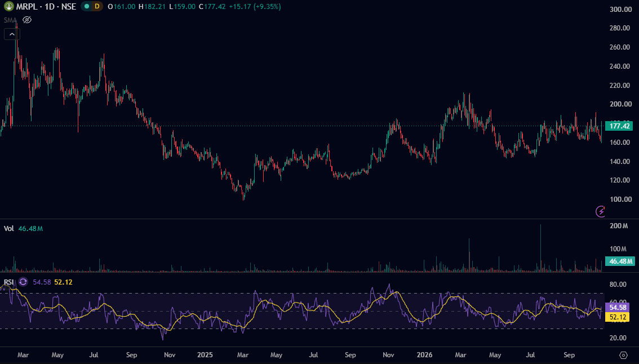Click 140.00 on the price scale

point(620,162)
